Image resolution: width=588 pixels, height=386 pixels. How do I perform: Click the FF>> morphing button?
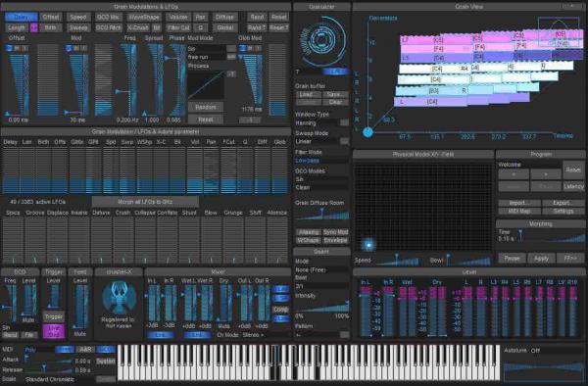(570, 259)
